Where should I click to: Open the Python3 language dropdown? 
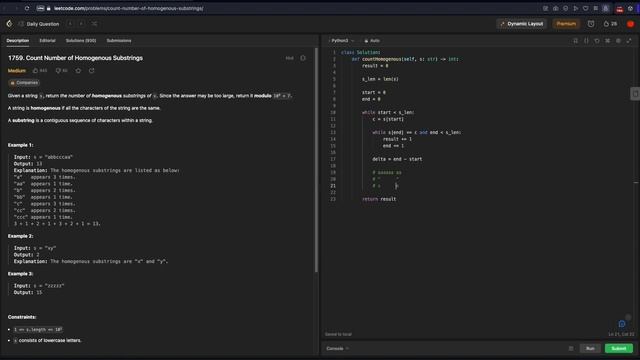[342, 40]
